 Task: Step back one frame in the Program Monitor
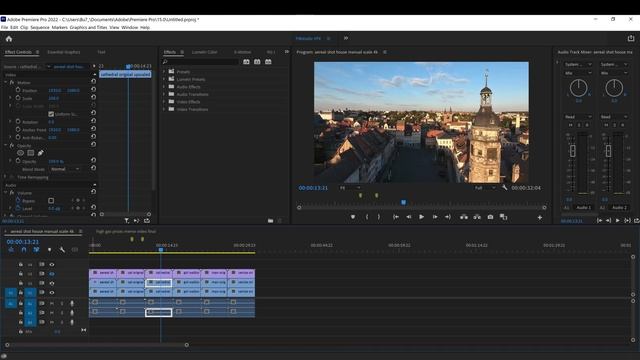(408, 217)
